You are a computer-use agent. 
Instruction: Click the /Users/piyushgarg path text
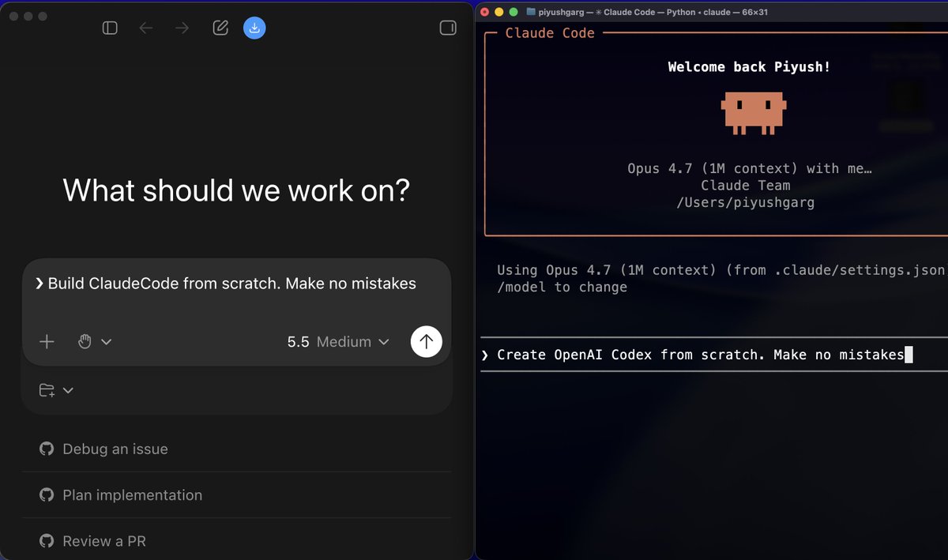point(746,203)
